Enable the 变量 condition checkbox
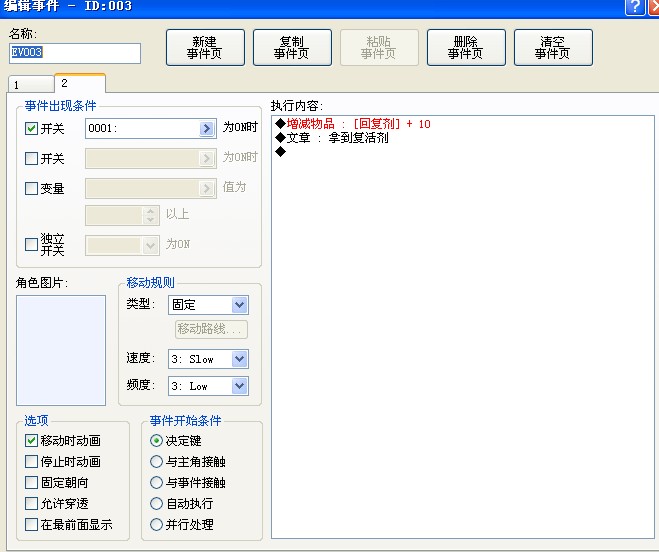Image resolution: width=659 pixels, height=552 pixels. click(x=32, y=188)
